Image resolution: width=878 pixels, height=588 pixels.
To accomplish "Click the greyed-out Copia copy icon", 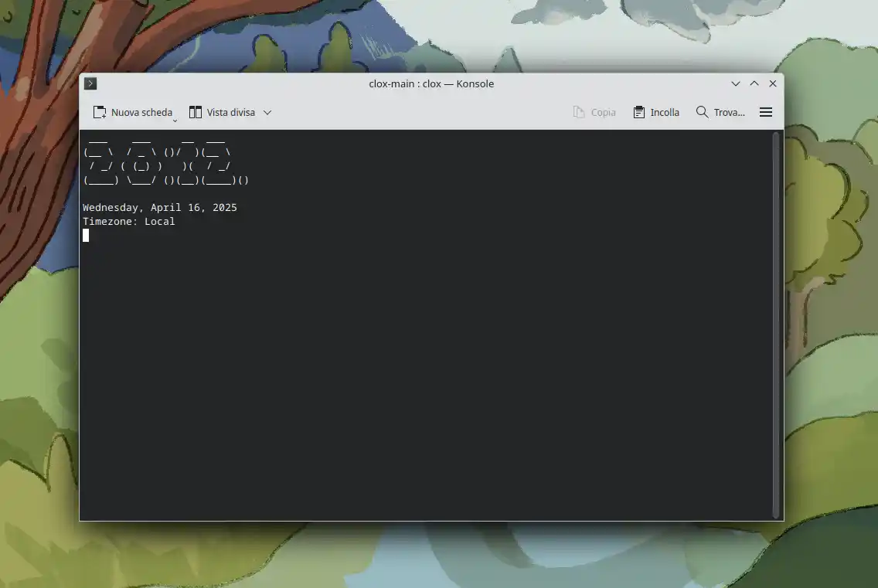I will [579, 113].
